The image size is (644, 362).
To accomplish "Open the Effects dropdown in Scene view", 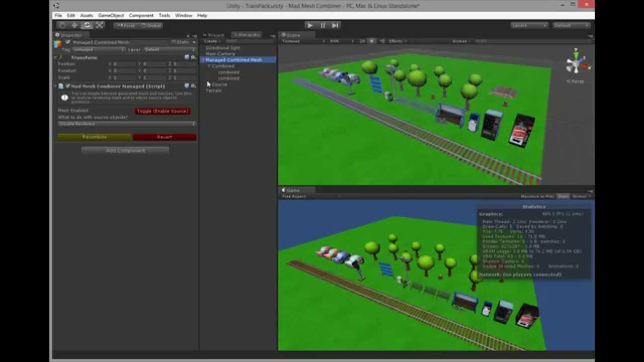I will click(x=397, y=41).
